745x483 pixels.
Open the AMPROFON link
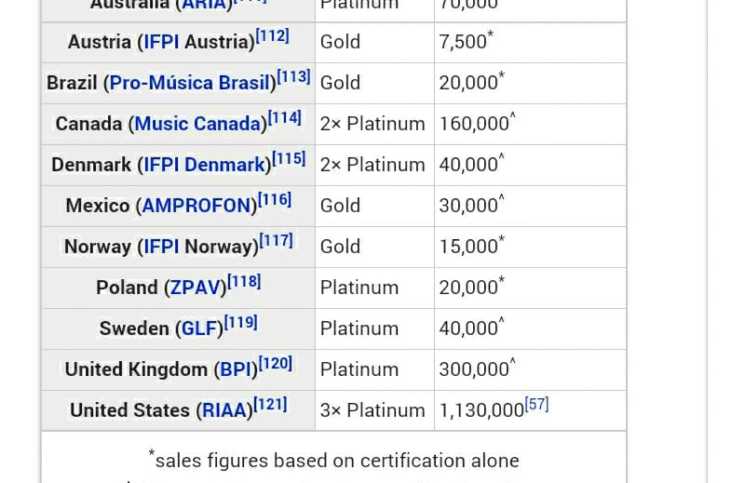tap(199, 206)
